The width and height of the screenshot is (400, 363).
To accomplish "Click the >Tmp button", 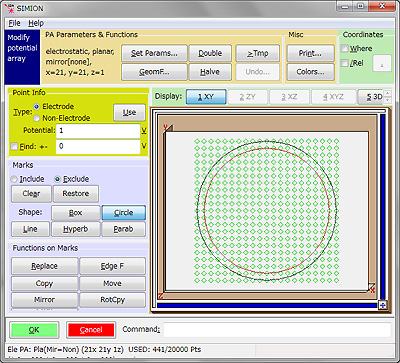I will [x=257, y=53].
